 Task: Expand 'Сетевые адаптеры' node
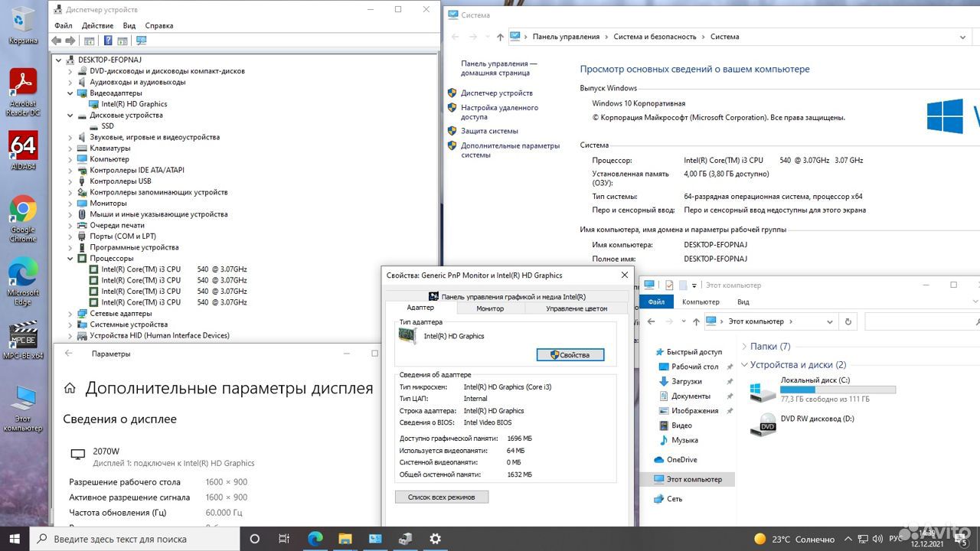70,314
